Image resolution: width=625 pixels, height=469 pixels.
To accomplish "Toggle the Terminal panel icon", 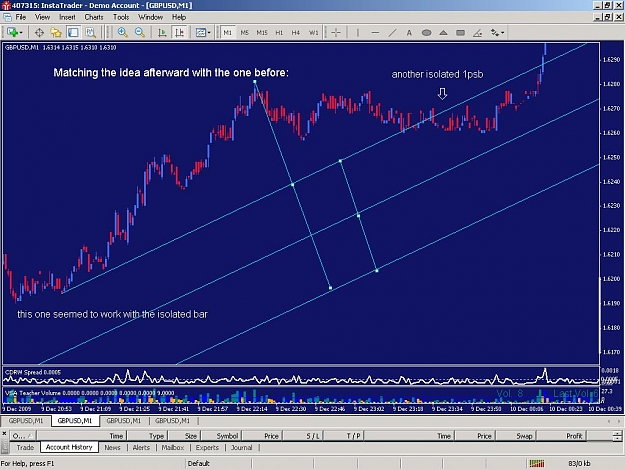I will (x=73, y=33).
